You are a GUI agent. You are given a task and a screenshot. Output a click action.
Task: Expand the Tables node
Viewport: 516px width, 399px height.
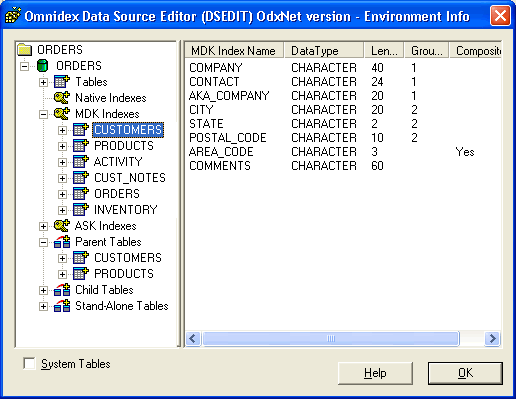43,82
